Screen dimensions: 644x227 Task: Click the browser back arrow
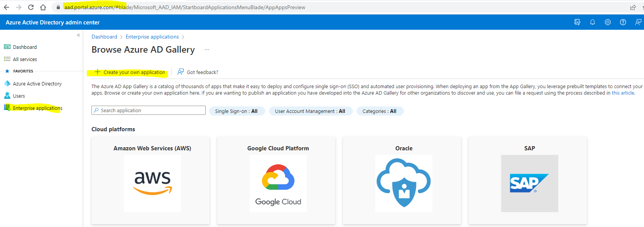(x=6, y=7)
